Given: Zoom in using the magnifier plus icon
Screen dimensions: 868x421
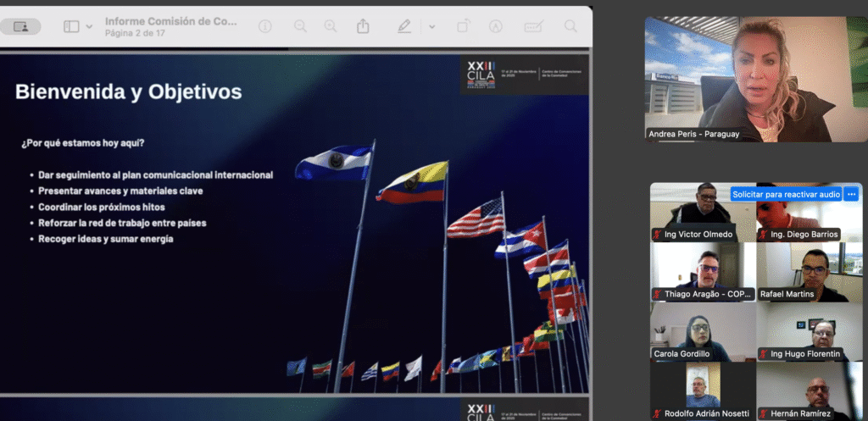Looking at the screenshot, I should point(329,26).
